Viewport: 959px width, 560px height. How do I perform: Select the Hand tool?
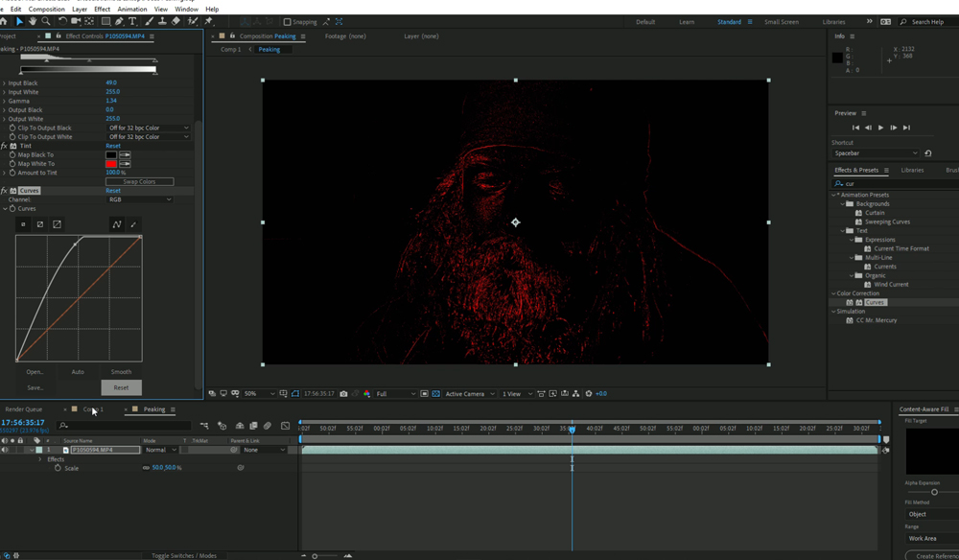(33, 21)
